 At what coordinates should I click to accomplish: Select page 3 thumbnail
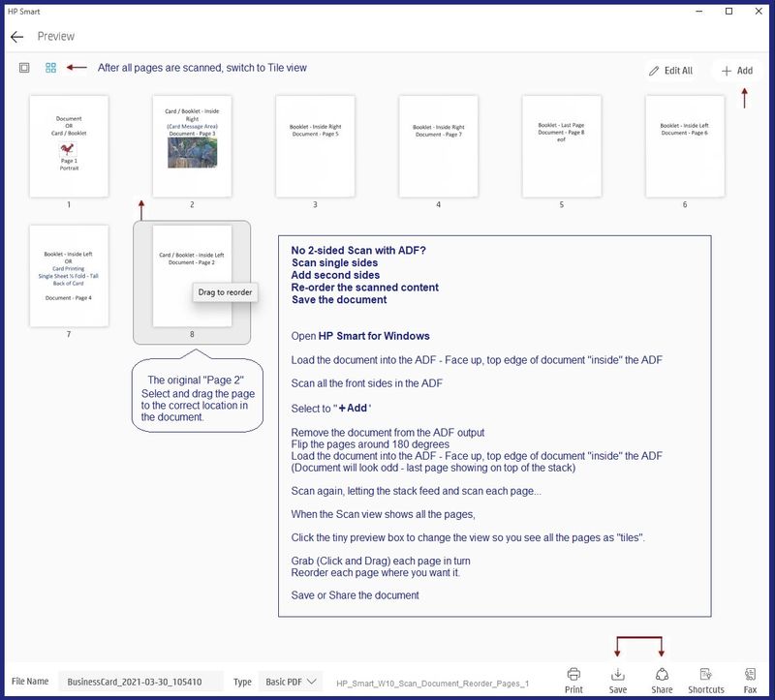click(315, 147)
